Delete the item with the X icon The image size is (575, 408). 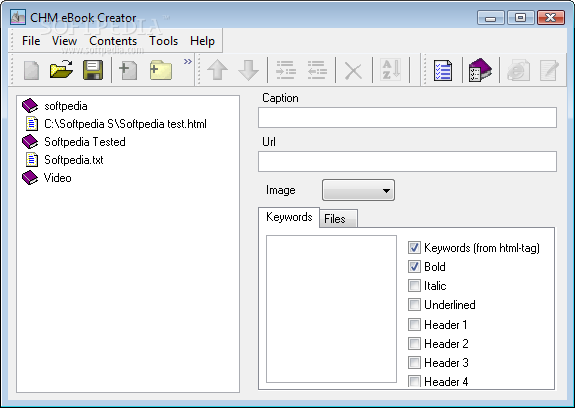354,71
